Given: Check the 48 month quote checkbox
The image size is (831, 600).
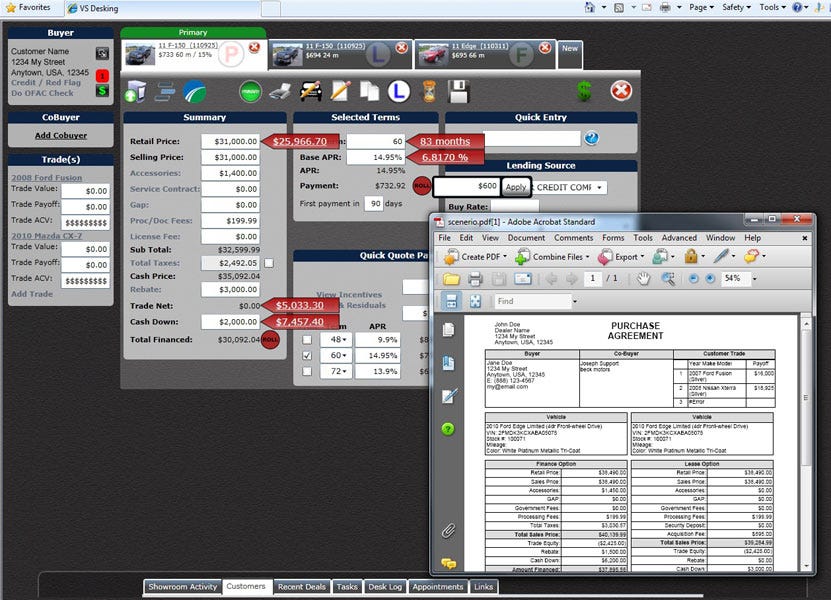Looking at the screenshot, I should [x=307, y=340].
